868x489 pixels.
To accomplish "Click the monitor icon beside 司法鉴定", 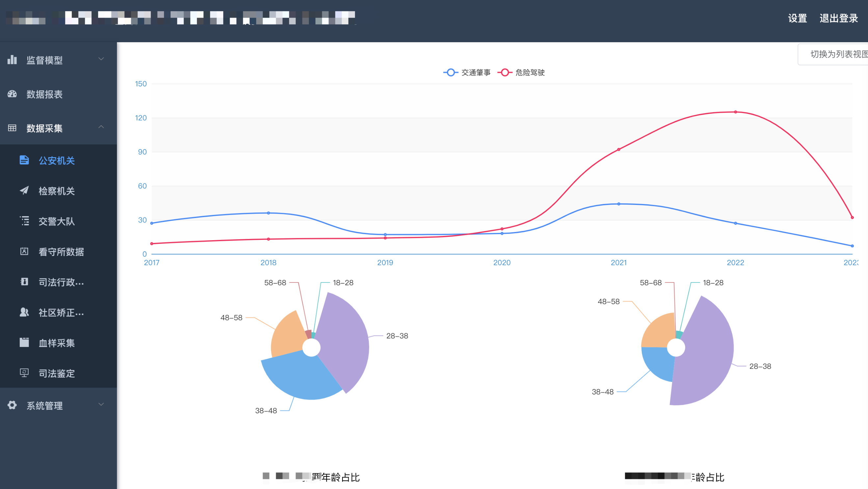I will coord(24,373).
